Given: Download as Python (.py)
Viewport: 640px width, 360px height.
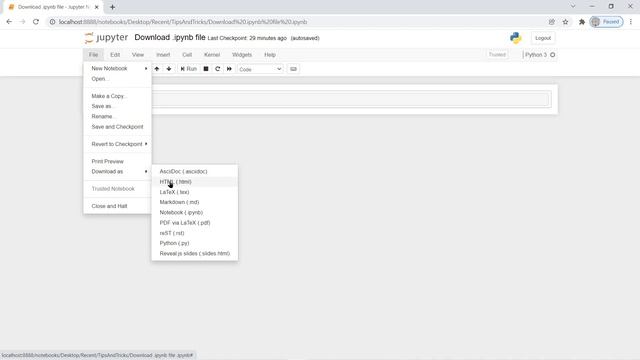Looking at the screenshot, I should [195, 243].
